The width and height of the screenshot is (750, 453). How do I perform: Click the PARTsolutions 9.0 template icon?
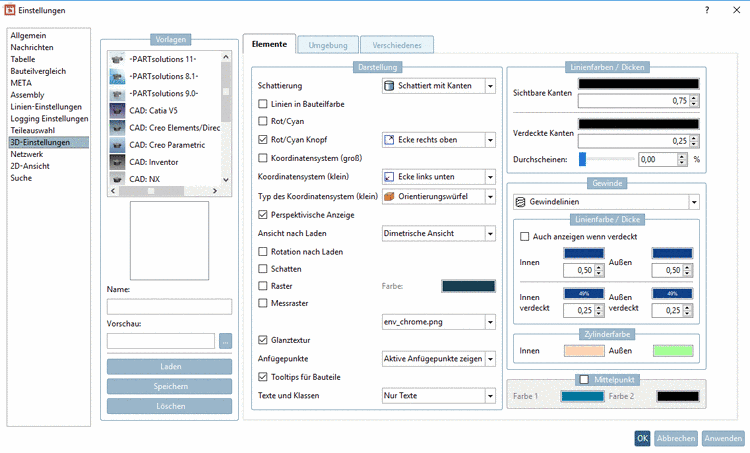tap(117, 94)
